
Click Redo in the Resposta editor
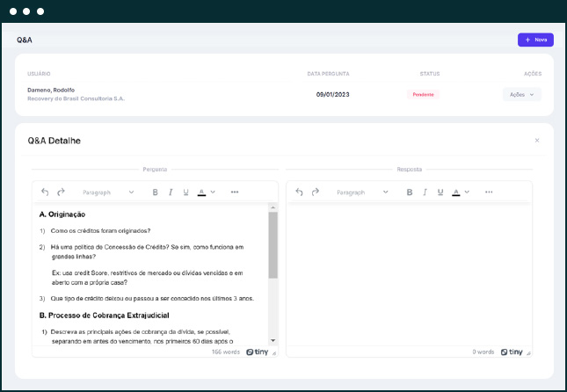pyautogui.click(x=315, y=192)
